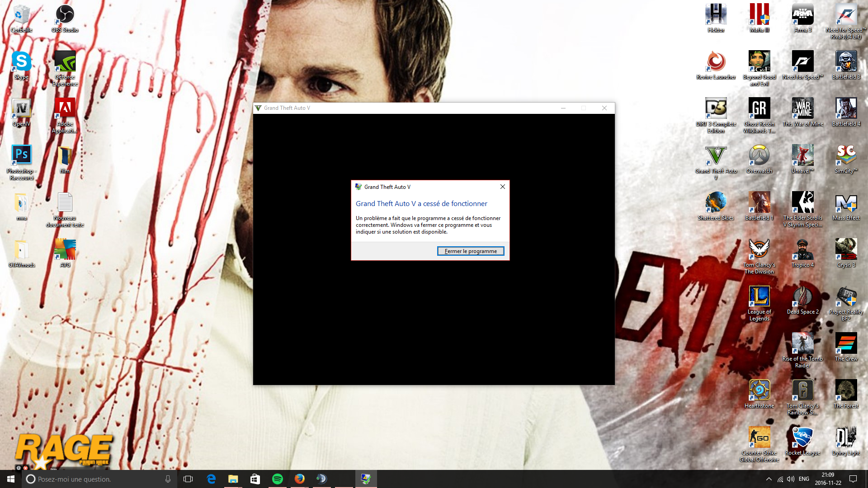The width and height of the screenshot is (868, 488).
Task: Select the Overwatch desktop icon
Action: coord(759,159)
